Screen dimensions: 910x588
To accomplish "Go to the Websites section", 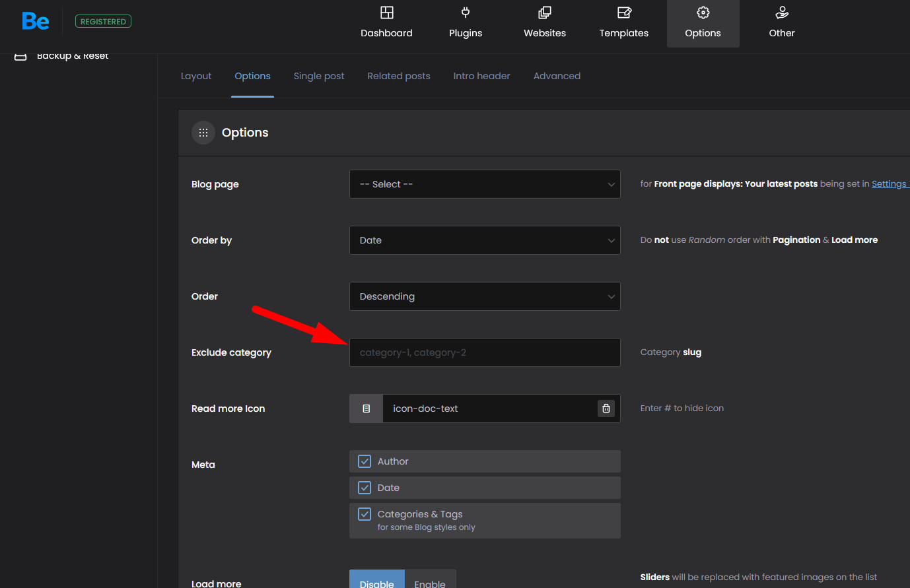I will click(x=545, y=23).
